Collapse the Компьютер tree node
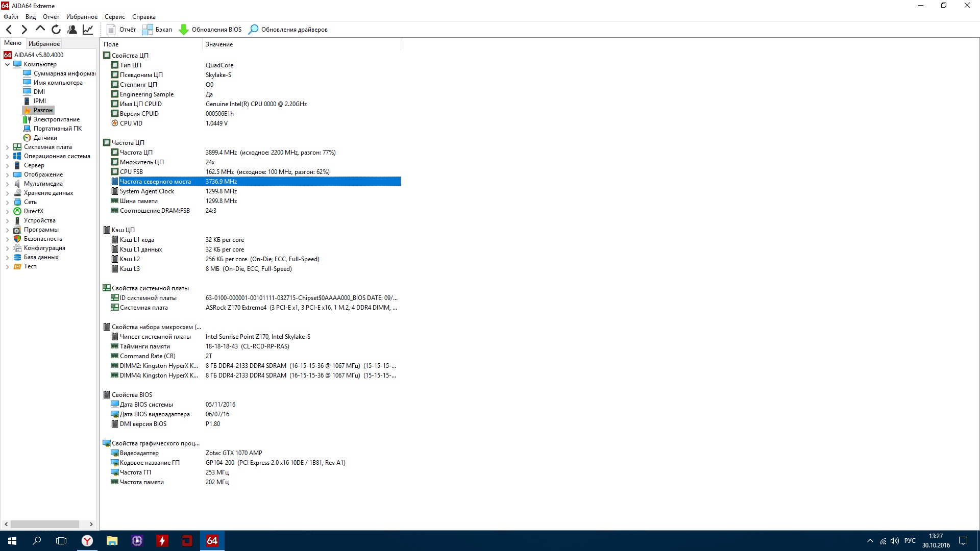Viewport: 980px width, 551px height. (7, 65)
